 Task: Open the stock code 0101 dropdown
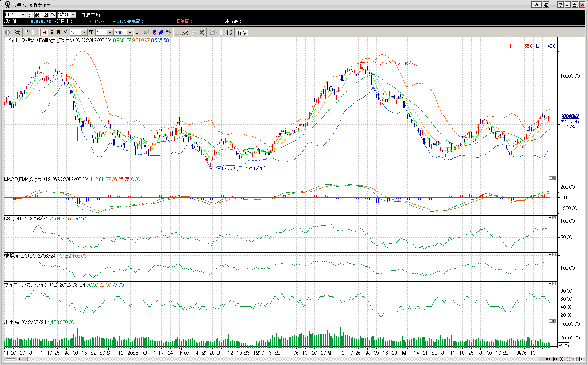click(23, 15)
